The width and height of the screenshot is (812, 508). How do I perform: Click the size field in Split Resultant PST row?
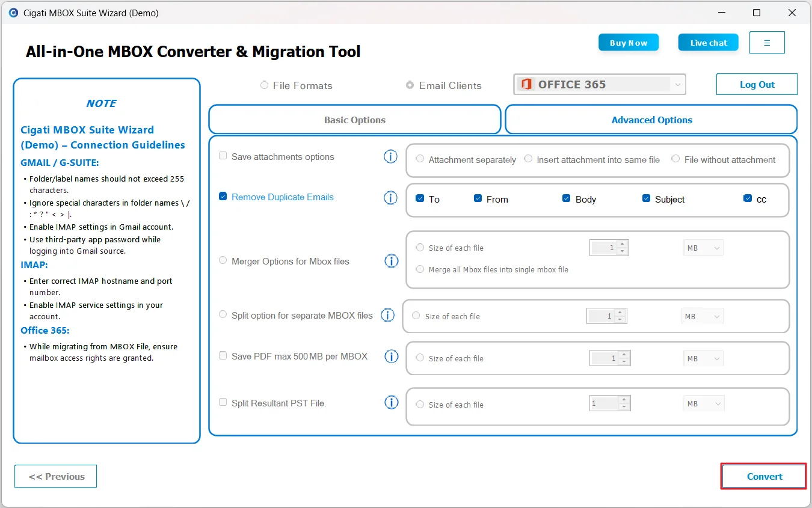point(610,403)
